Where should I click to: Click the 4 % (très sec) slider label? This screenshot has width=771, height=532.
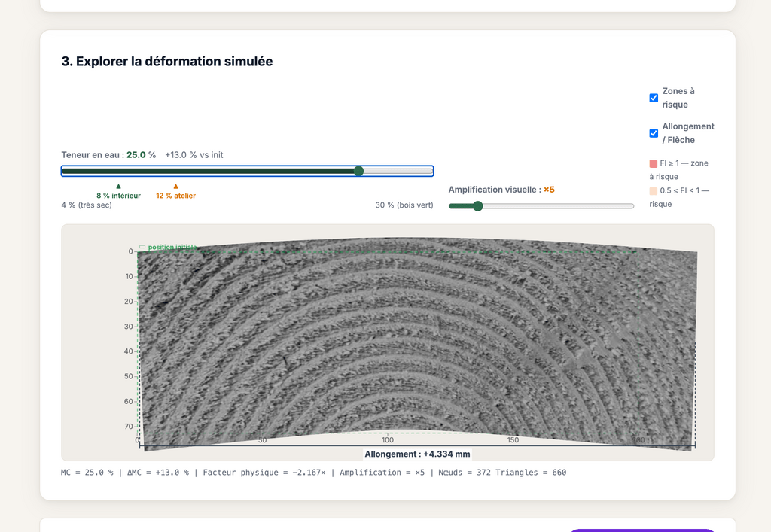pyautogui.click(x=87, y=205)
